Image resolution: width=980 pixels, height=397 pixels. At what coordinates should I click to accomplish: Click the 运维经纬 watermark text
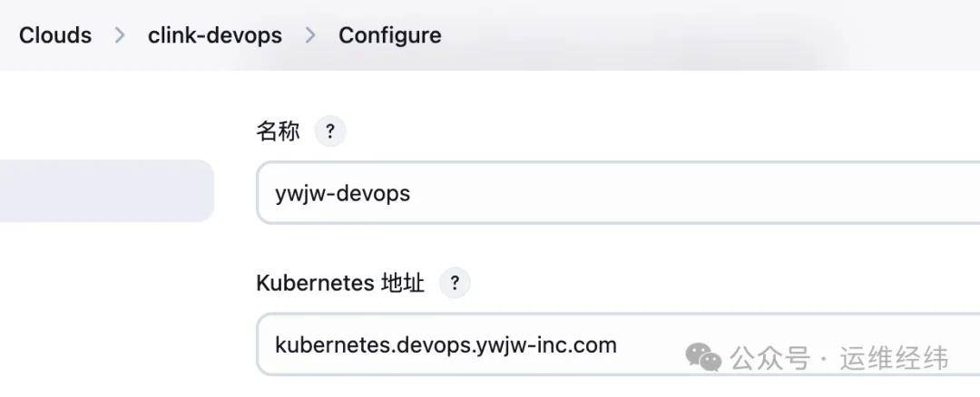tap(894, 358)
